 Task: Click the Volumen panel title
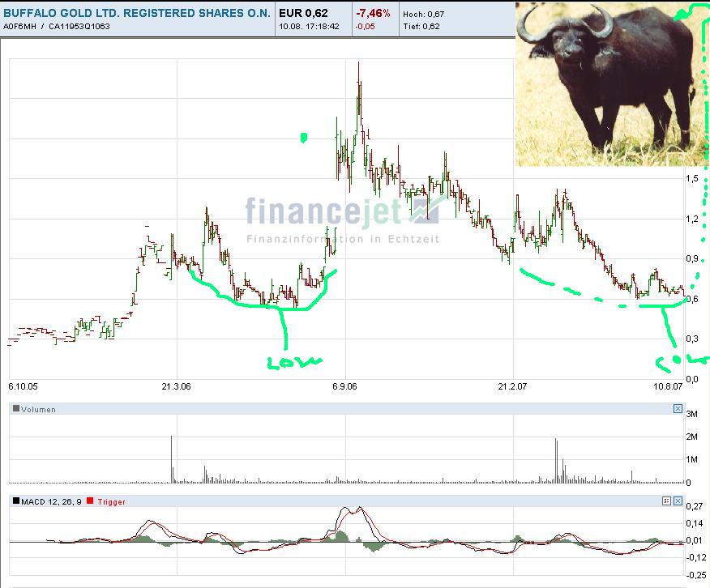click(x=39, y=409)
